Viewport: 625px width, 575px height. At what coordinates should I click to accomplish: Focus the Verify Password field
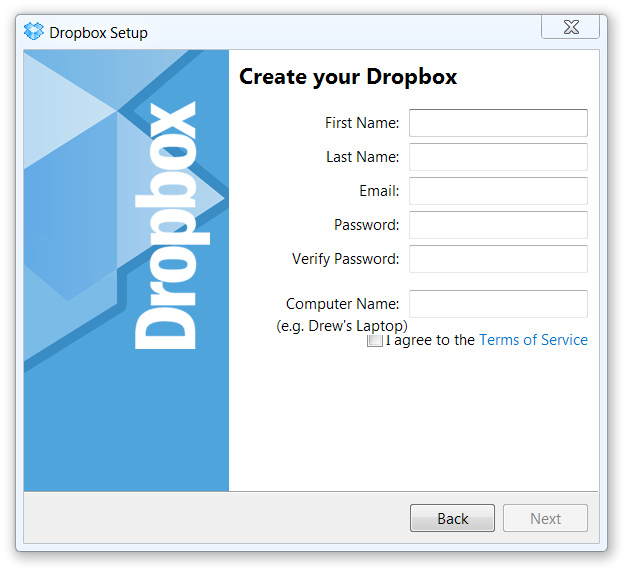[x=498, y=259]
